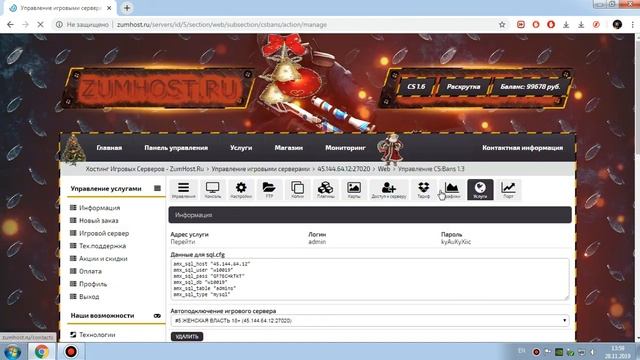Open the Плагины cubes icon
Viewport: 640px width, 360px height.
pos(325,190)
